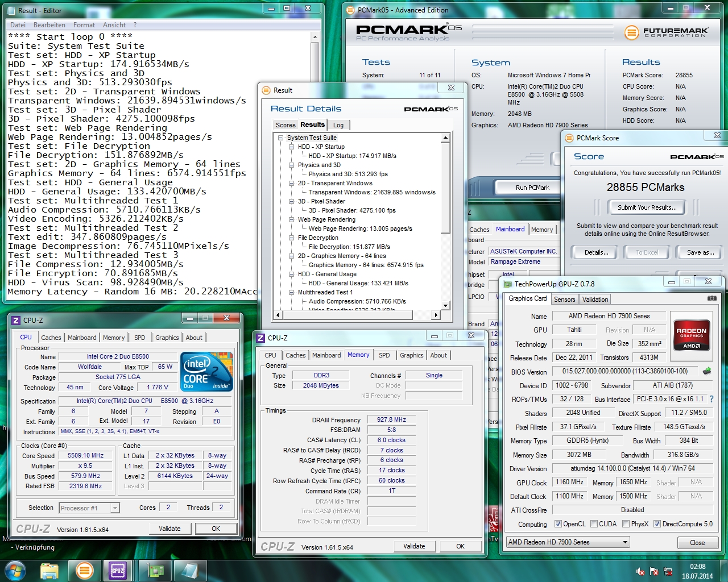Open the SPD tab in CPU-Z Memory window
Screen dimensions: 728x582
[384, 355]
